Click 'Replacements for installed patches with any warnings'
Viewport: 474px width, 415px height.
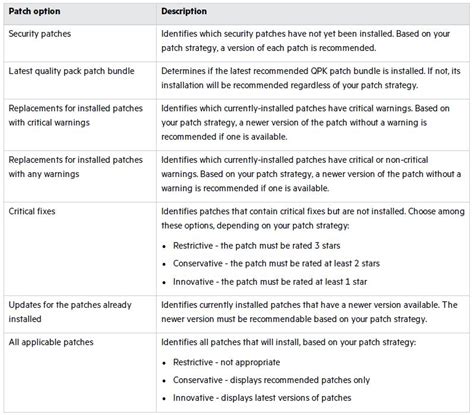(x=76, y=167)
